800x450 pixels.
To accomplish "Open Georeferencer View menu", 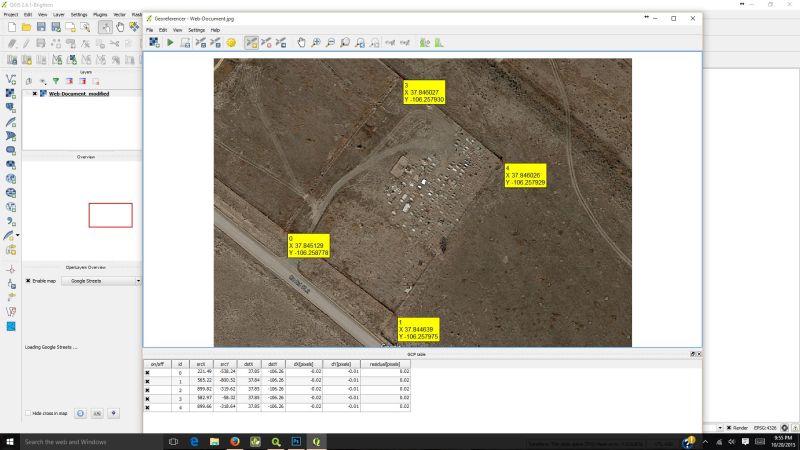I will [x=178, y=30].
